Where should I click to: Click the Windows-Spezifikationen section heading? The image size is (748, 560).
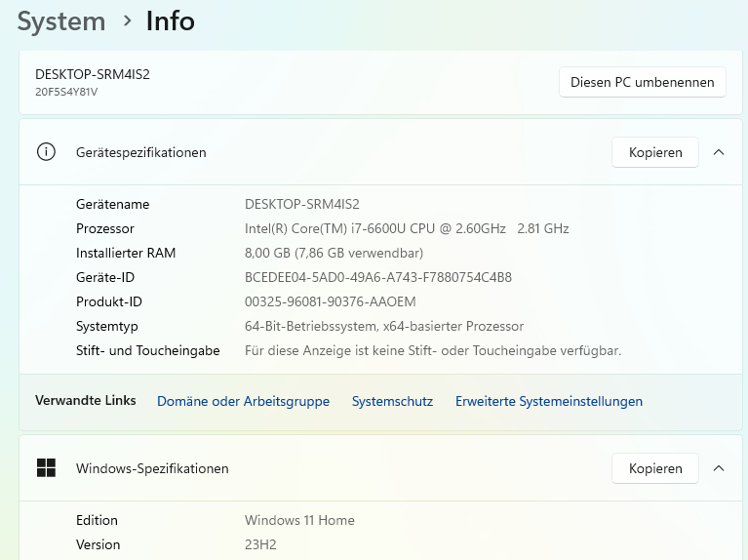[x=152, y=469]
